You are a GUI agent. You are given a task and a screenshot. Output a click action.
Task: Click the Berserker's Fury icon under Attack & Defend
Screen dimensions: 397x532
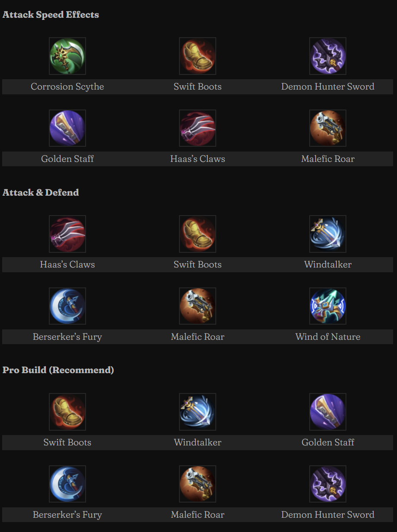[x=67, y=306]
